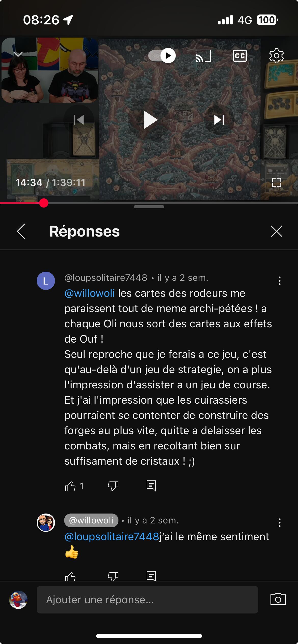Dislike the loupsolitaire7448 comment
This screenshot has height=644, width=298.
click(x=113, y=486)
